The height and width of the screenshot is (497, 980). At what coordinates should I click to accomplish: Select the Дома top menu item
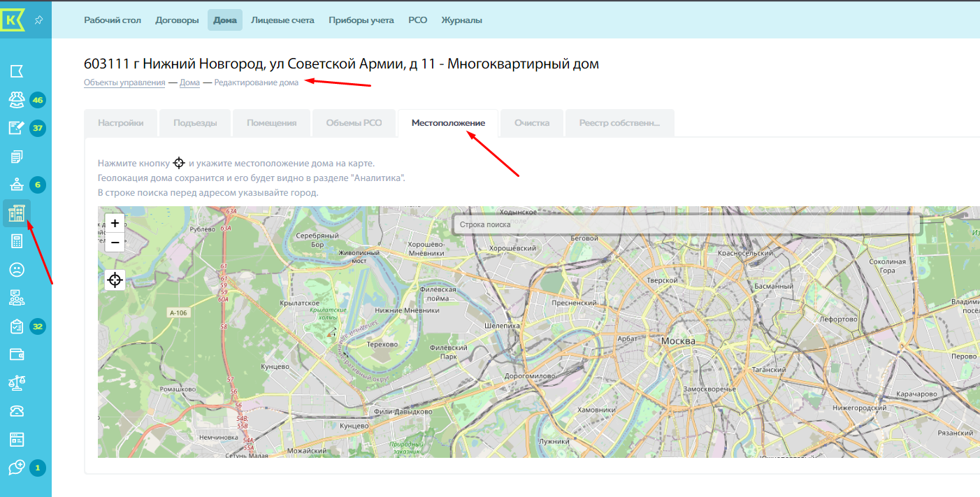click(x=225, y=20)
